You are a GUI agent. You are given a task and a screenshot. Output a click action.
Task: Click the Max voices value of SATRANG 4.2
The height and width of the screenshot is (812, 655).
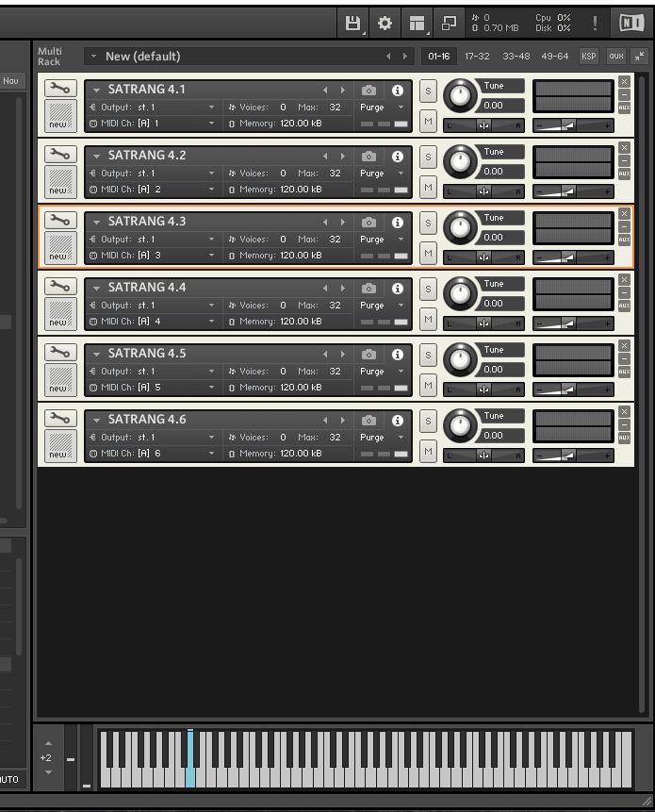coord(335,173)
